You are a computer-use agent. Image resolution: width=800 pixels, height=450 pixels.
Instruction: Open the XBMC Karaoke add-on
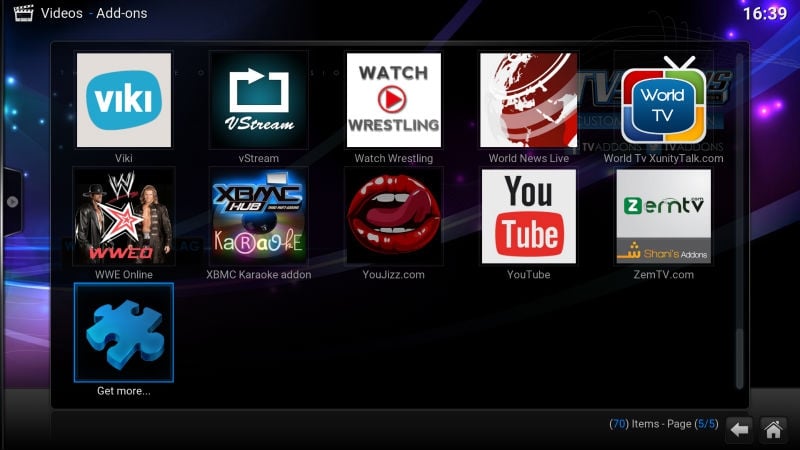pos(259,216)
